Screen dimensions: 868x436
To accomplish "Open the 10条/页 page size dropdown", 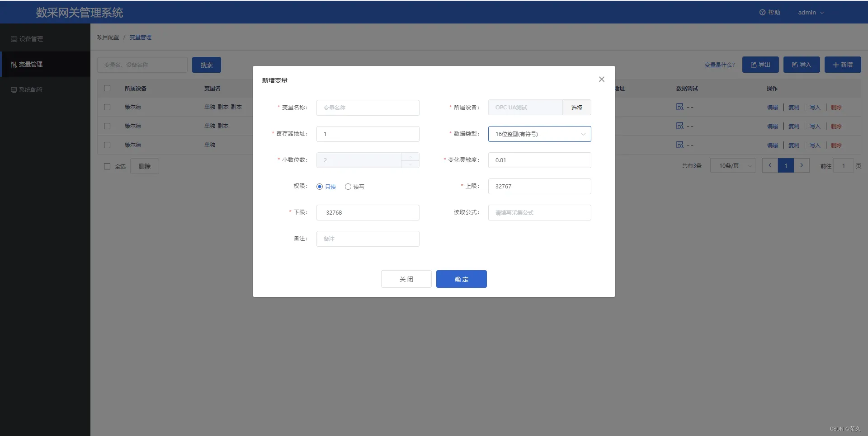I will 733,166.
